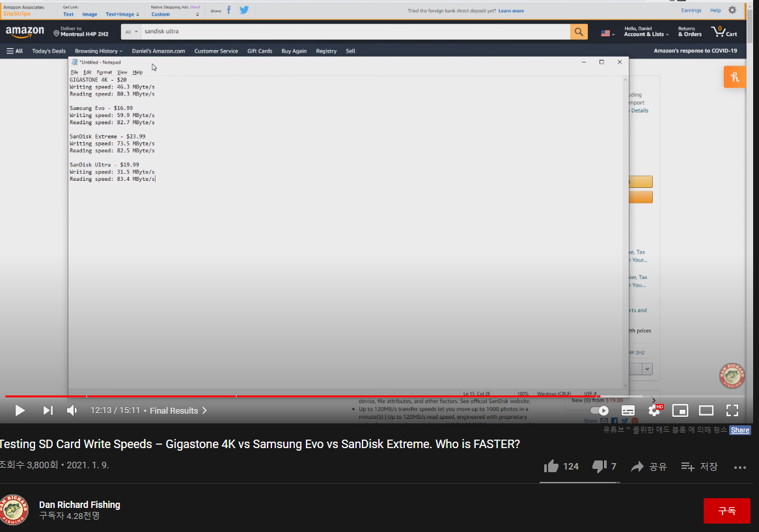
Task: Open Buy Again page
Action: pyautogui.click(x=294, y=51)
